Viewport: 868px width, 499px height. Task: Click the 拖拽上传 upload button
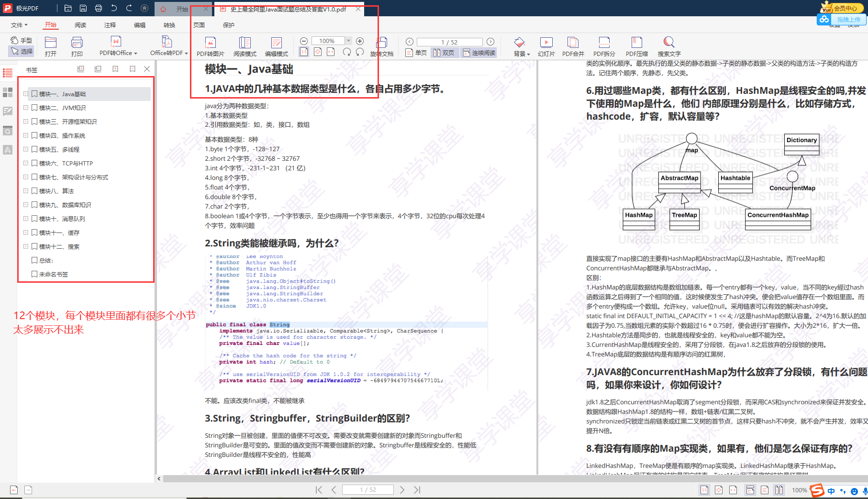843,20
